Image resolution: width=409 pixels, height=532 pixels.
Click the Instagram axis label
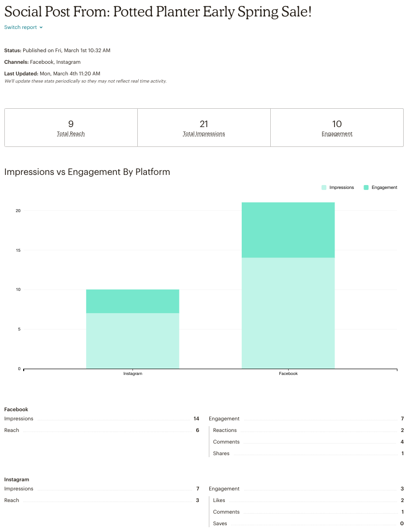coord(132,373)
